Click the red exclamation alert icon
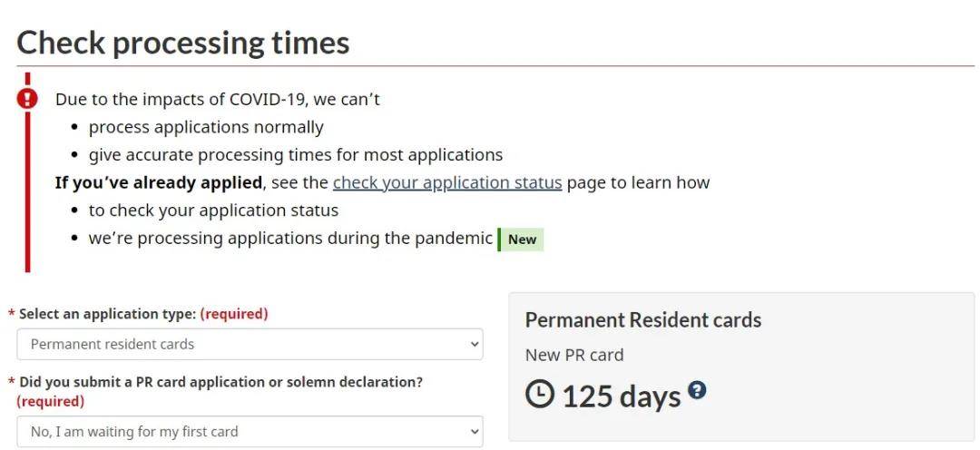Image resolution: width=980 pixels, height=450 pixels. 28,97
